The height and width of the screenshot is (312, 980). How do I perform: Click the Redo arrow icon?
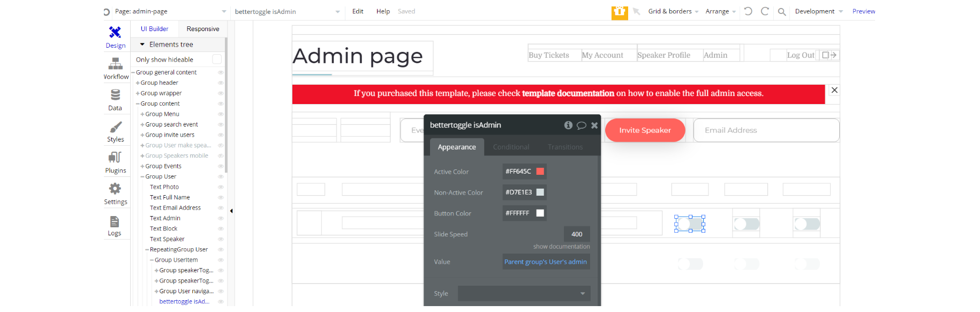point(765,11)
